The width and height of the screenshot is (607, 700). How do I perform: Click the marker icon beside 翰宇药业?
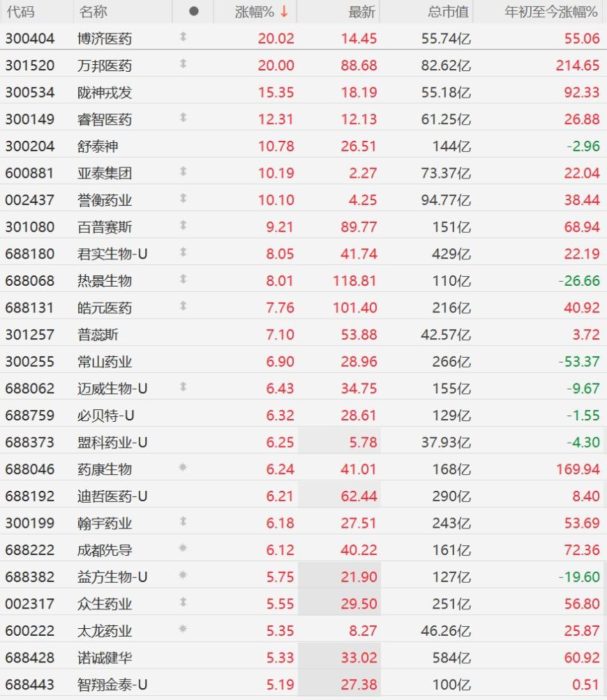[183, 522]
